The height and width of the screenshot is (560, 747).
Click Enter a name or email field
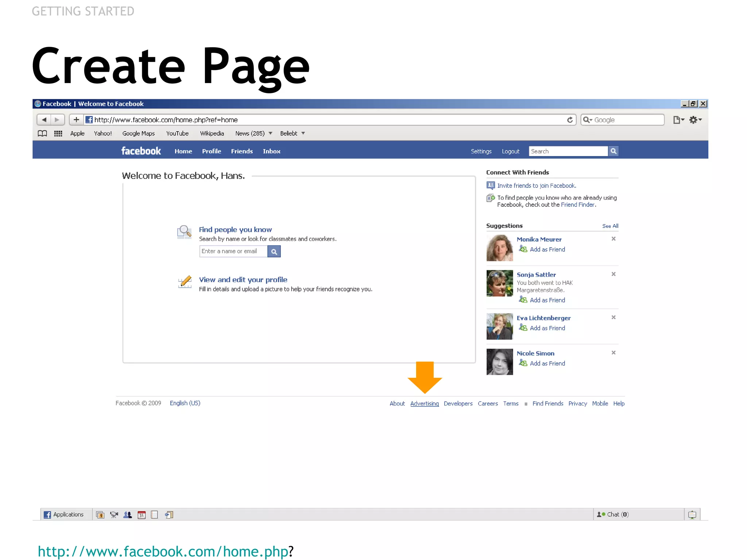click(x=233, y=251)
